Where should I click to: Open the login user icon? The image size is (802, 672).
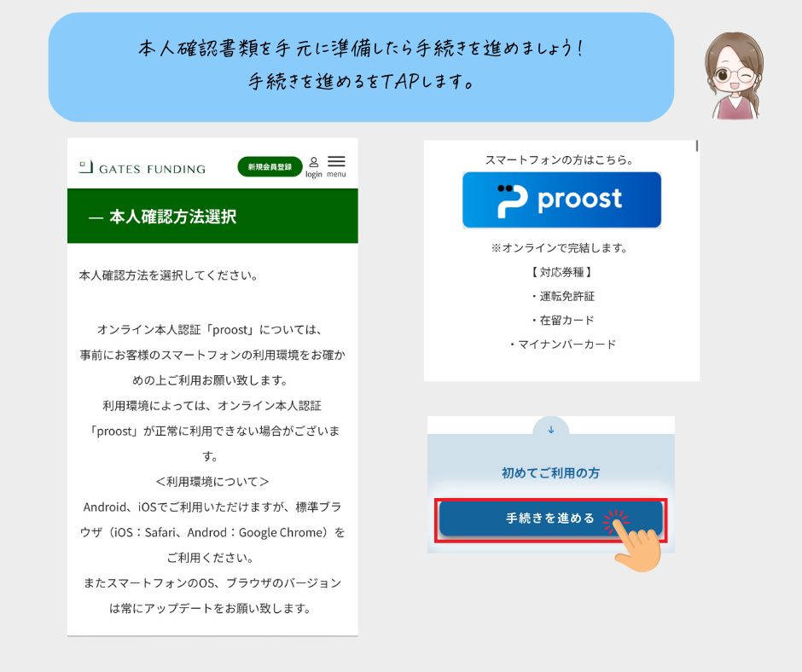[314, 167]
